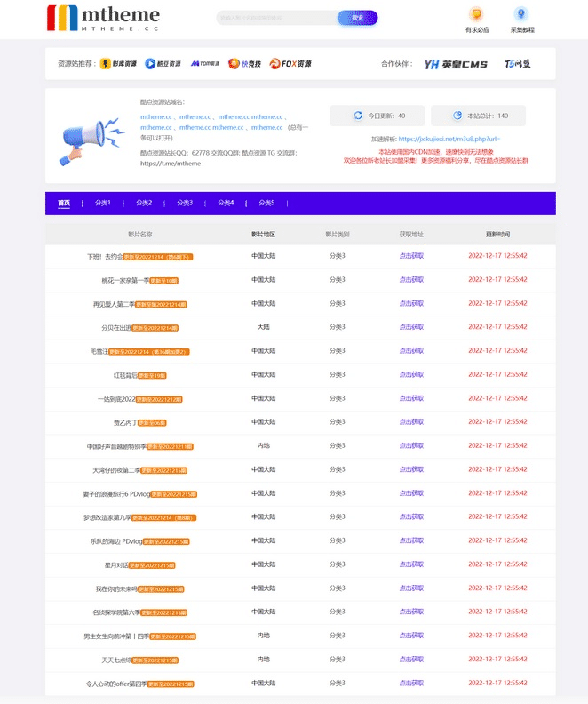Click the 今日更新 refresh icon

tap(360, 116)
